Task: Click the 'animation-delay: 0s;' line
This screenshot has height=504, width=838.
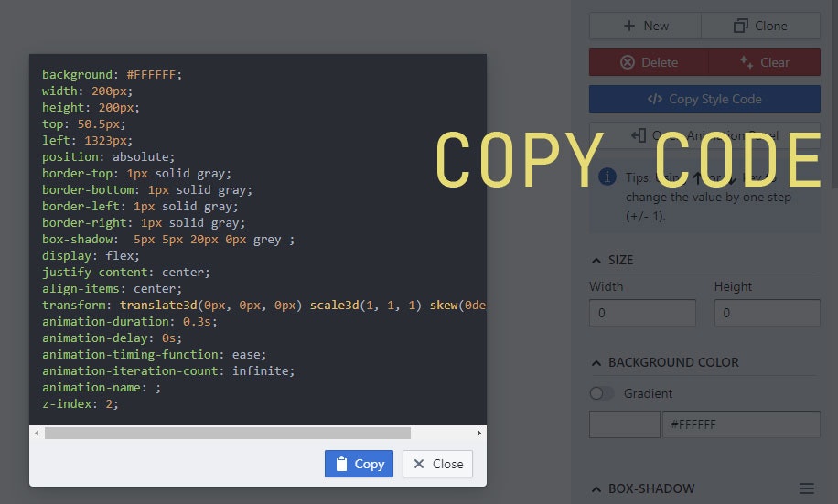Action: [113, 338]
